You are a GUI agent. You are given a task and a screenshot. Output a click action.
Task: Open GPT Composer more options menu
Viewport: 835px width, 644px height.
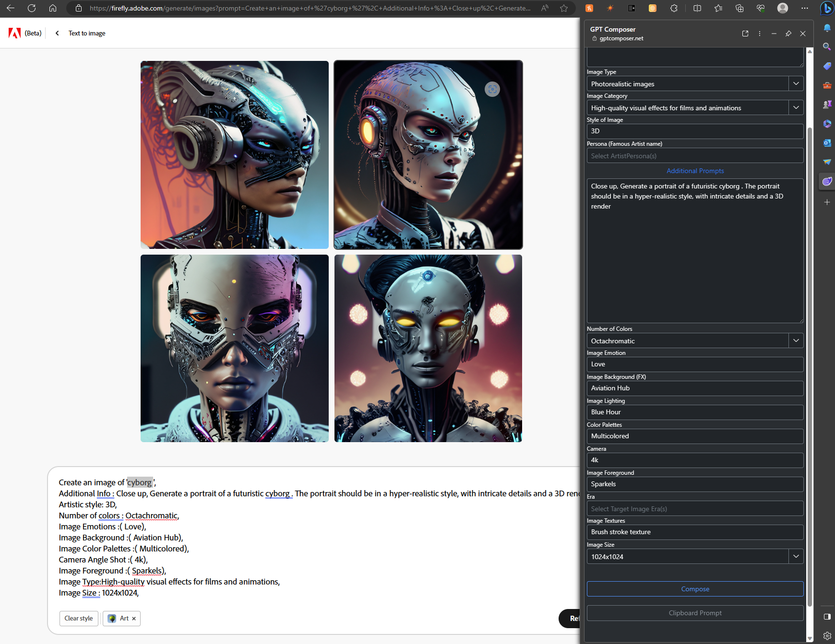point(759,34)
